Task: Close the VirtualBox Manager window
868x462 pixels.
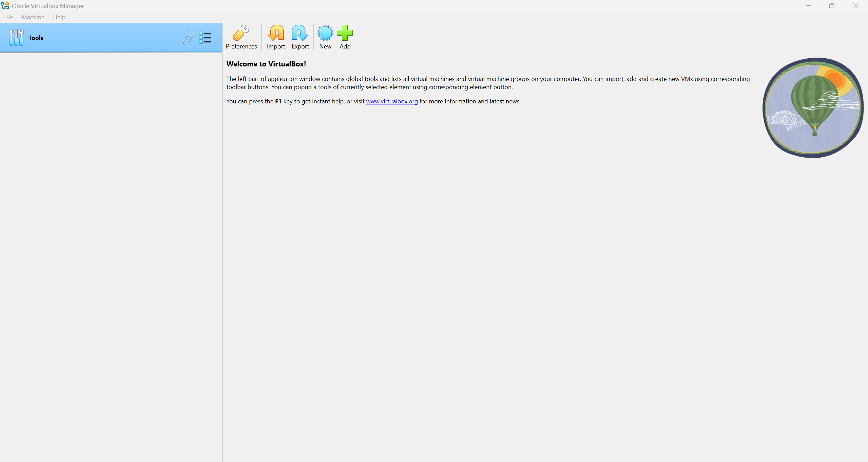Action: tap(856, 6)
